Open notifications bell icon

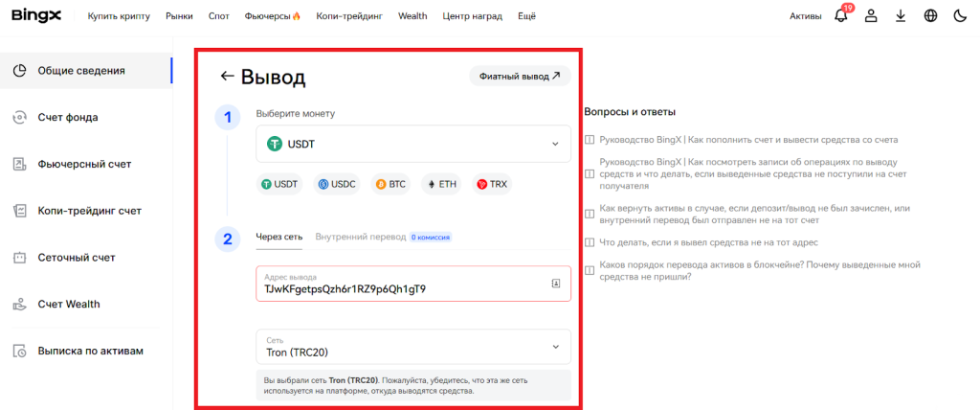pos(841,16)
